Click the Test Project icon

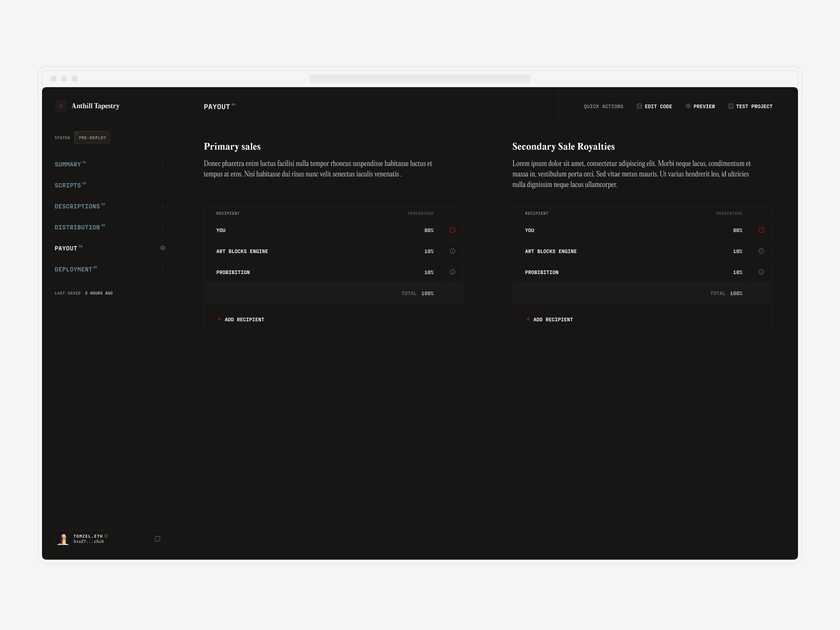731,106
